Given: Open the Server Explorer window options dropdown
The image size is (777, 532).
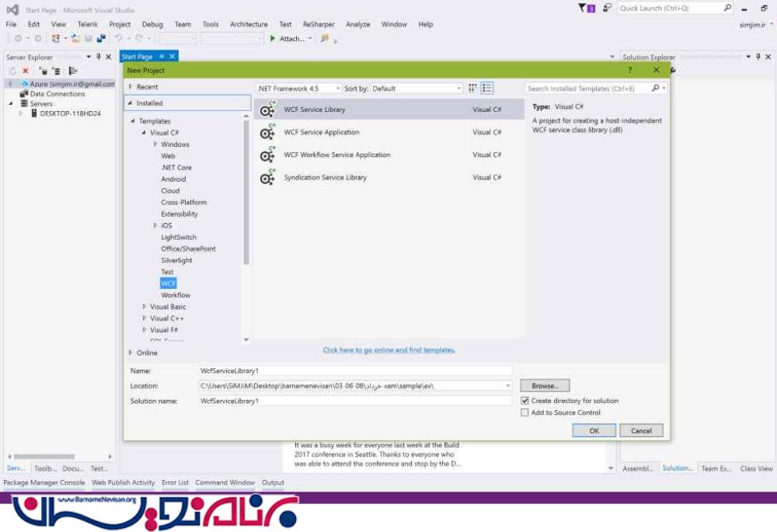Looking at the screenshot, I should [x=89, y=57].
